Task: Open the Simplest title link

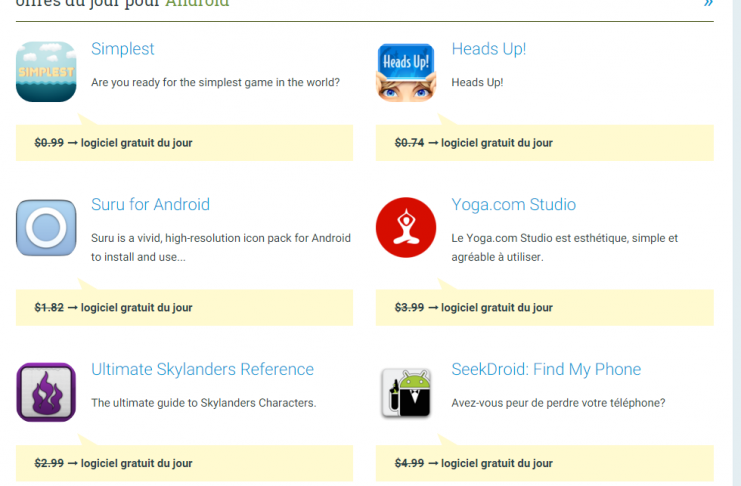Action: pyautogui.click(x=122, y=49)
